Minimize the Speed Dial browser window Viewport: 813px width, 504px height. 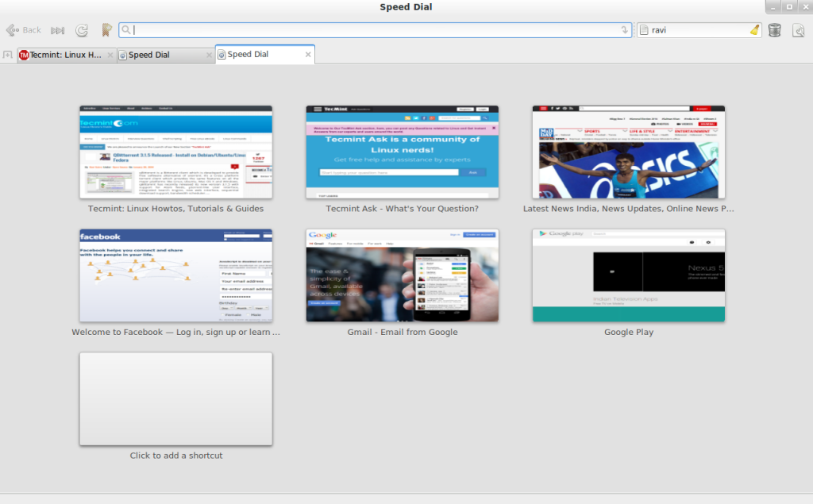click(773, 6)
